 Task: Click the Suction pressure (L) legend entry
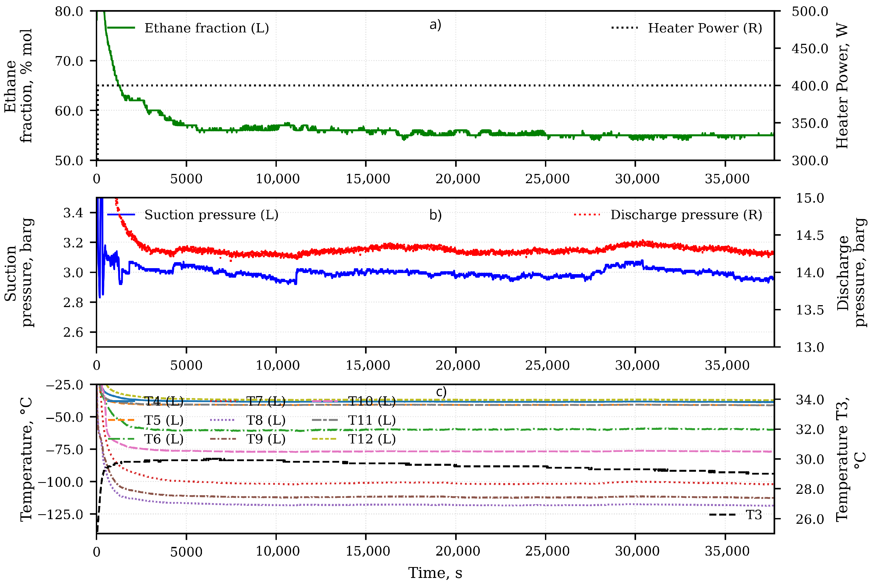coord(211,215)
